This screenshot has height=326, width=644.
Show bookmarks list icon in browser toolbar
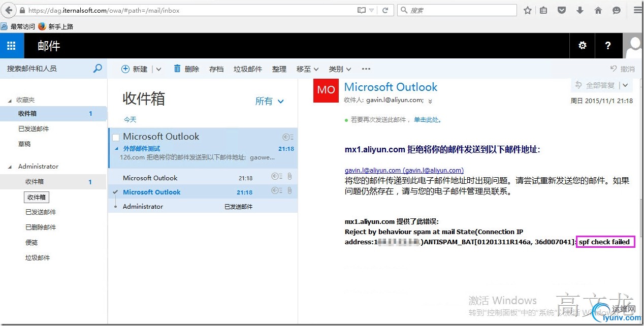click(x=543, y=10)
